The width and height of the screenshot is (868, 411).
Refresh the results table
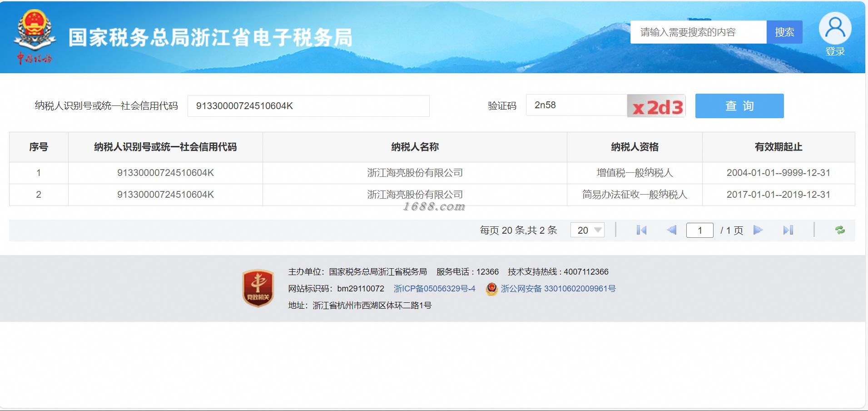pyautogui.click(x=840, y=230)
